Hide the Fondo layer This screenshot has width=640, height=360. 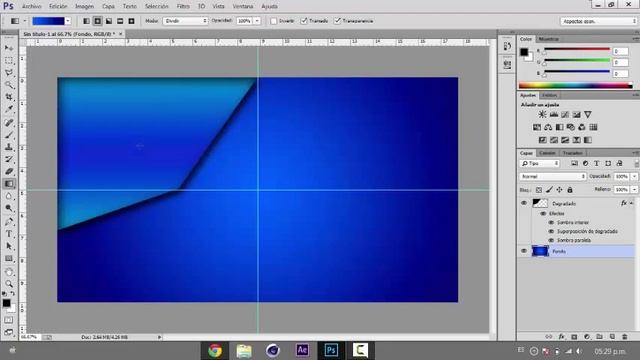pos(524,251)
